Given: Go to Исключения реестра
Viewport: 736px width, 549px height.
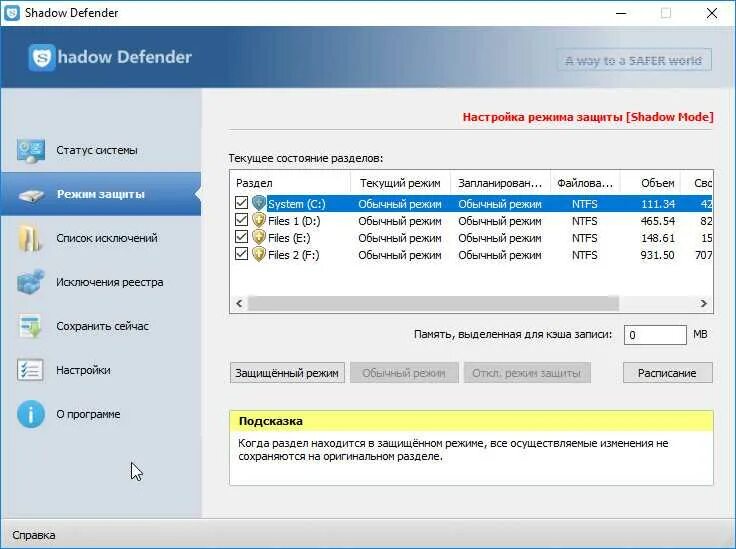Looking at the screenshot, I should (101, 282).
